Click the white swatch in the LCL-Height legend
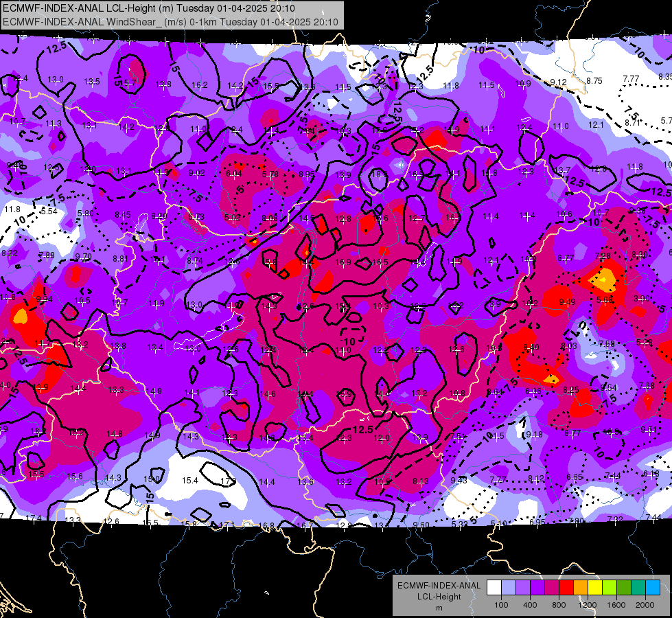The width and height of the screenshot is (672, 618). tap(494, 588)
